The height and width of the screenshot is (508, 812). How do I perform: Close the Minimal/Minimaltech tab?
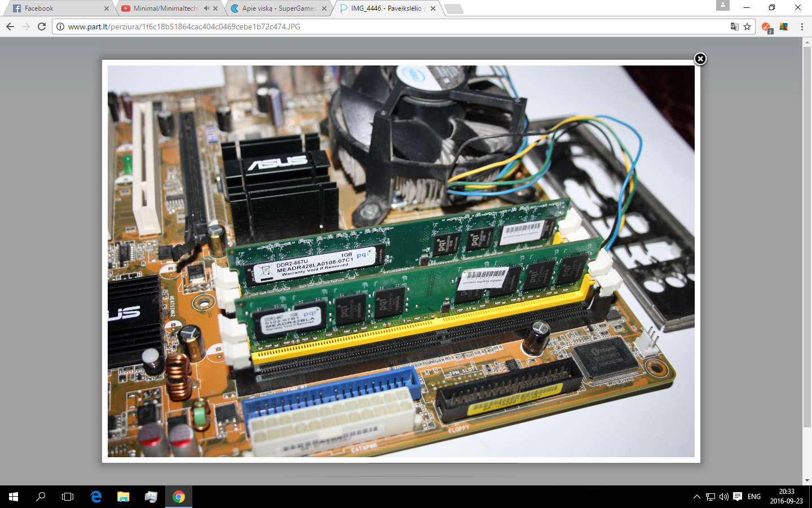coord(215,8)
